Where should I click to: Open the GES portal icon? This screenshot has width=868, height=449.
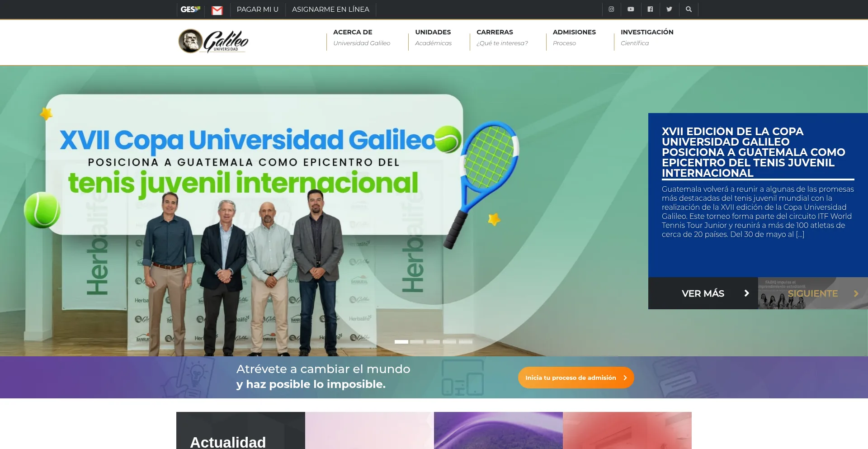pyautogui.click(x=190, y=9)
